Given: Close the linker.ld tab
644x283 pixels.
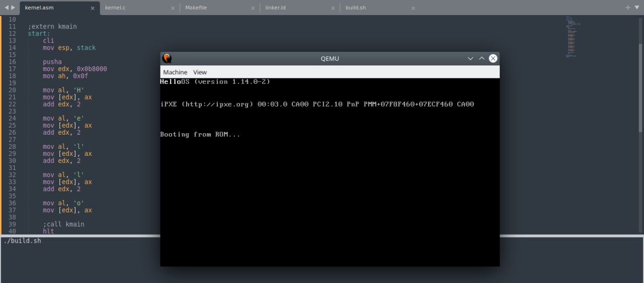Looking at the screenshot, I should pyautogui.click(x=333, y=8).
